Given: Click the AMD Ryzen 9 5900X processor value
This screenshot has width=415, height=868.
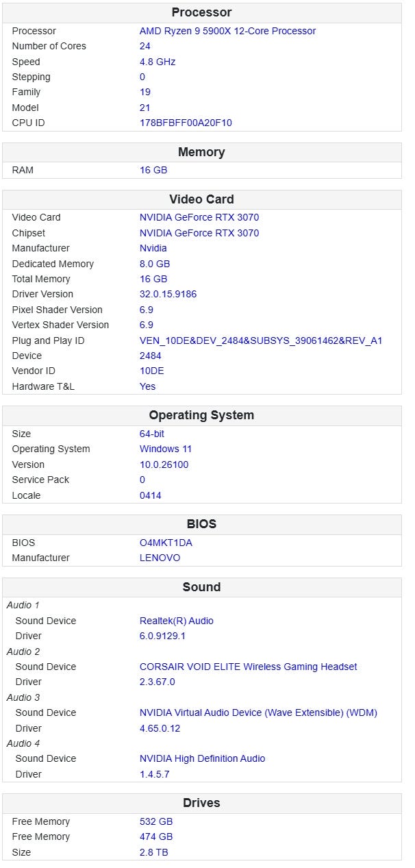Looking at the screenshot, I should (227, 31).
